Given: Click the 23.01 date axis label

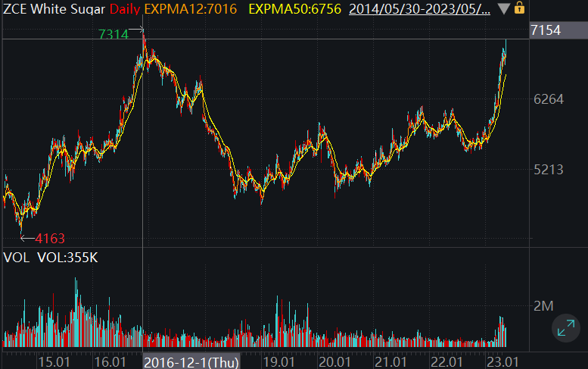Looking at the screenshot, I should [502, 362].
